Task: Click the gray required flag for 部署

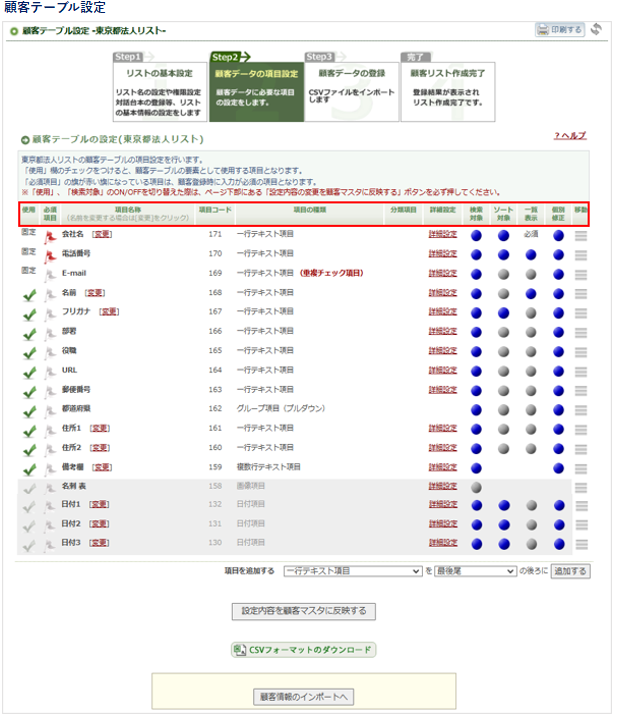Action: coord(50,334)
